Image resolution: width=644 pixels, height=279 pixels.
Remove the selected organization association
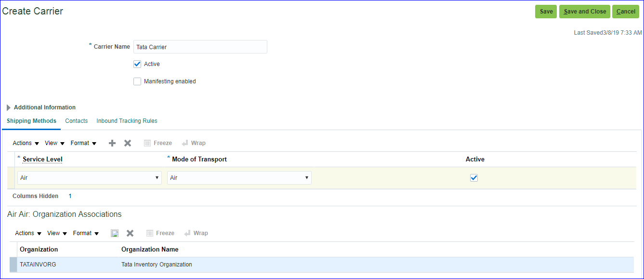point(130,233)
